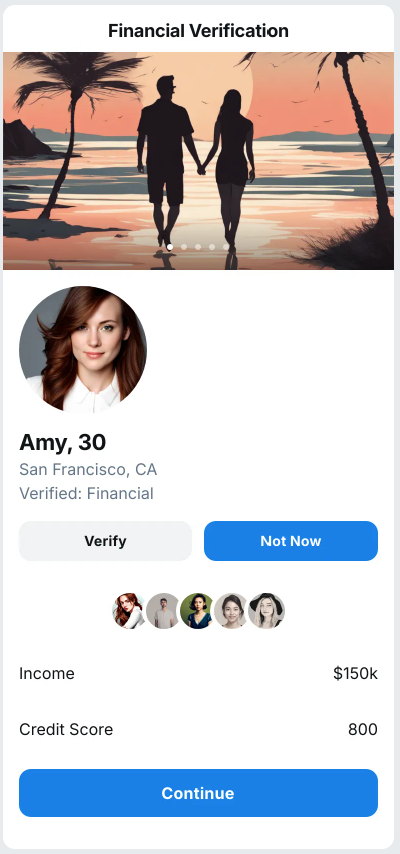Select the second carousel indicator dot
The height and width of the screenshot is (854, 400).
click(184, 247)
